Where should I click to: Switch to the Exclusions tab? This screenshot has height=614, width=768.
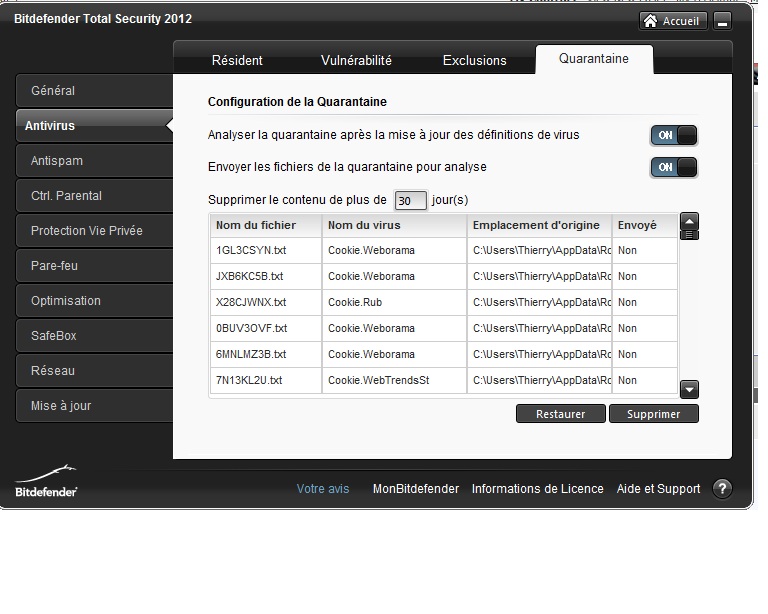475,60
